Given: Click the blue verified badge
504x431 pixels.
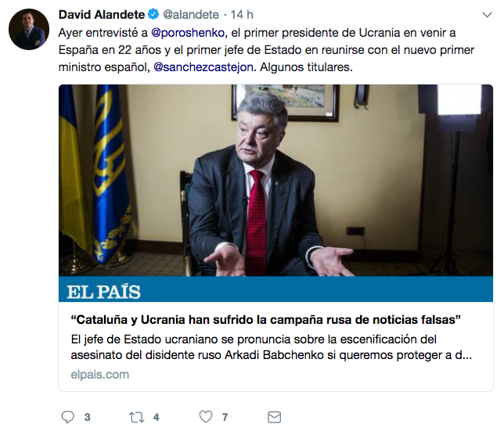Looking at the screenshot, I should point(153,14).
